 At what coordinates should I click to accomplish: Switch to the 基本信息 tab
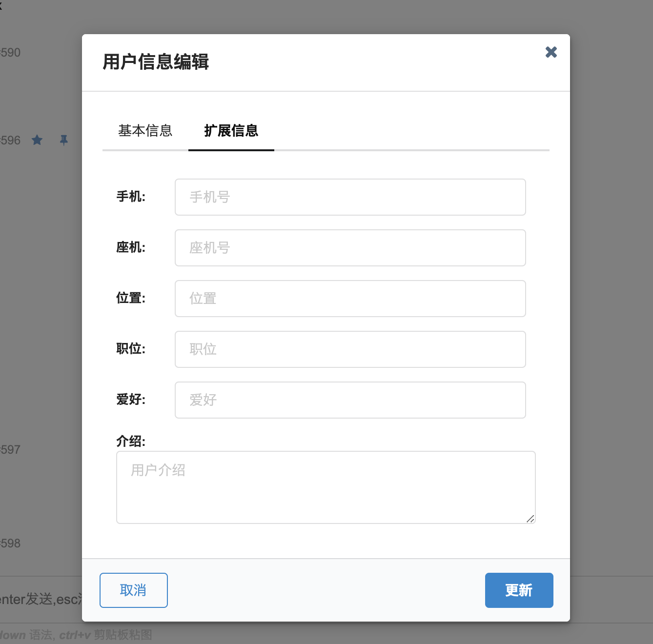(145, 130)
